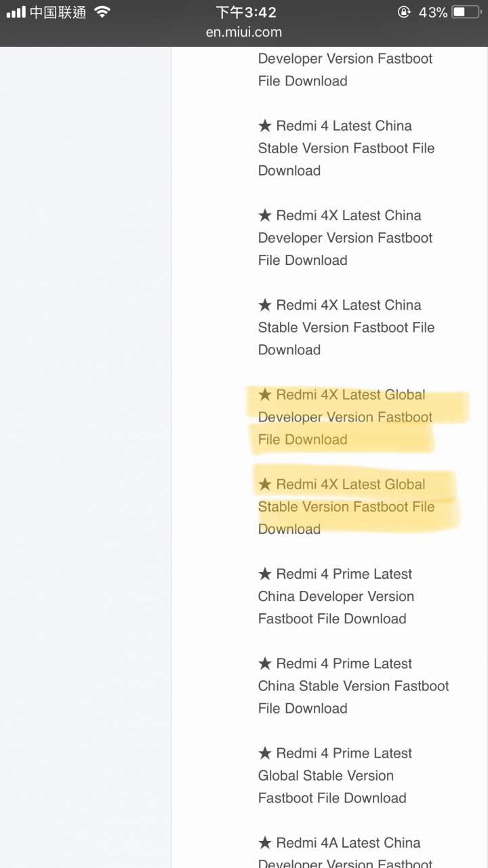Open Redmi 4X Latest China Stable download
The height and width of the screenshot is (868, 488).
click(346, 327)
